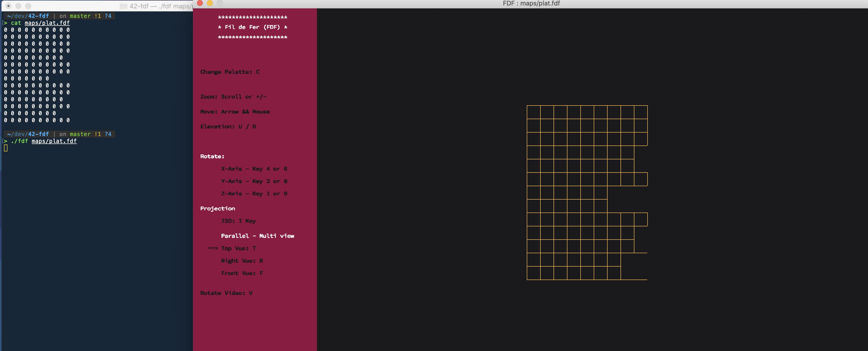
Task: Click 'Front Vue: F' entry
Action: point(242,273)
